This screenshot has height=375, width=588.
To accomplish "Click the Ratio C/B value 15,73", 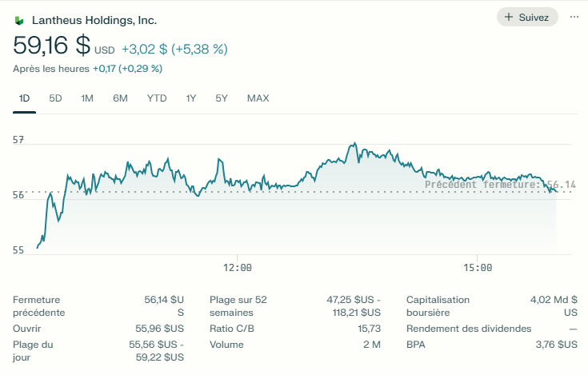I will point(369,329).
